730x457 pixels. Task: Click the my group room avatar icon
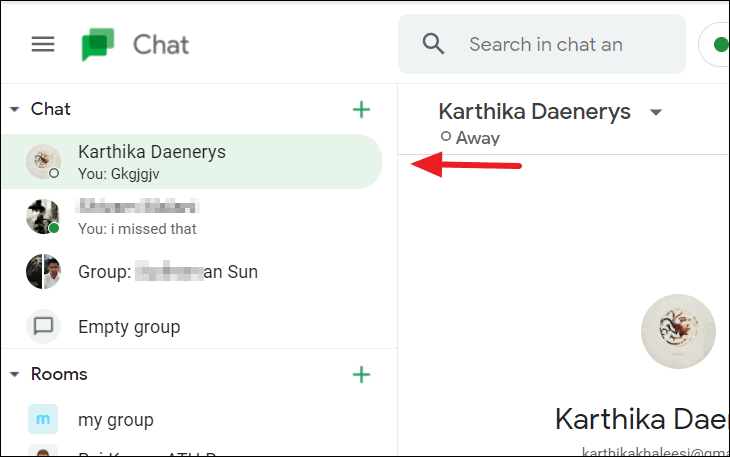tap(43, 419)
